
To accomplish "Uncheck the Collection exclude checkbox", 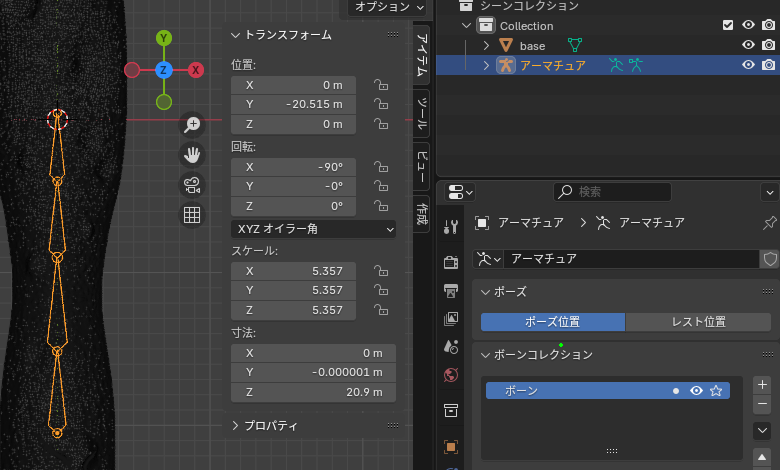I will click(x=728, y=25).
